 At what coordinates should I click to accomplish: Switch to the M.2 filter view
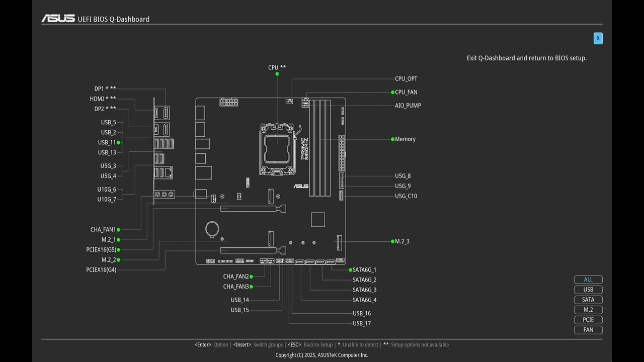(588, 310)
